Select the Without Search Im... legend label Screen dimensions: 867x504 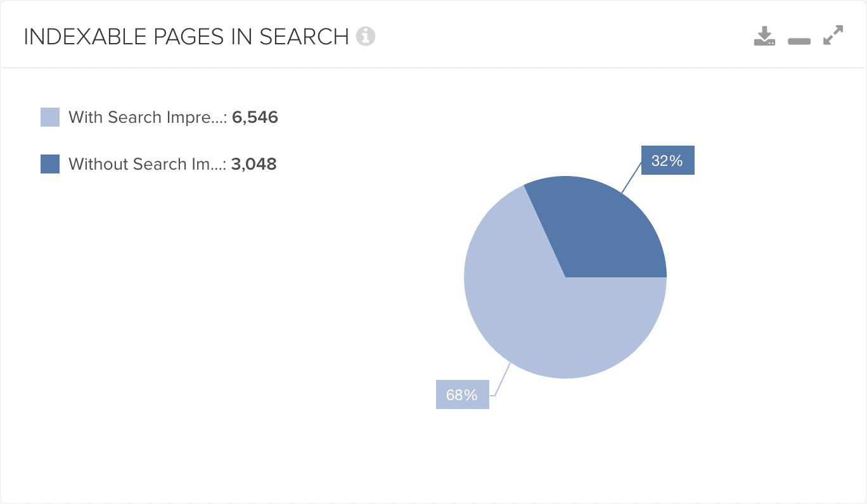[x=147, y=164]
